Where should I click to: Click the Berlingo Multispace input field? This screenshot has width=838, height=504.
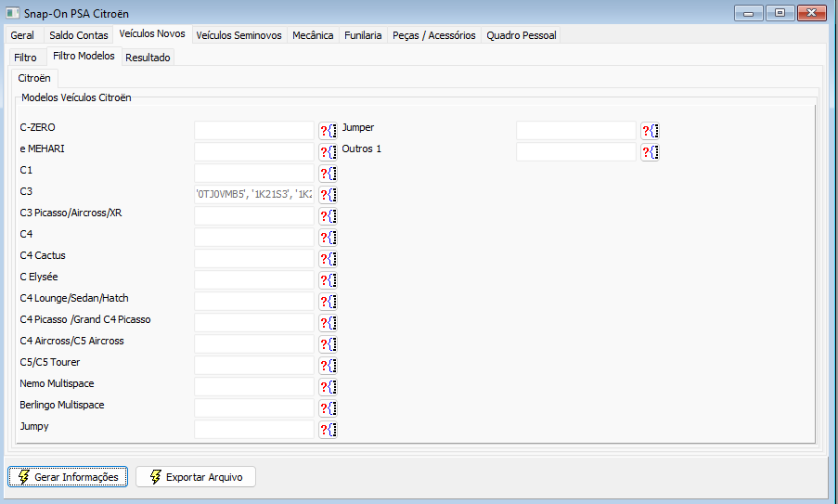(254, 408)
